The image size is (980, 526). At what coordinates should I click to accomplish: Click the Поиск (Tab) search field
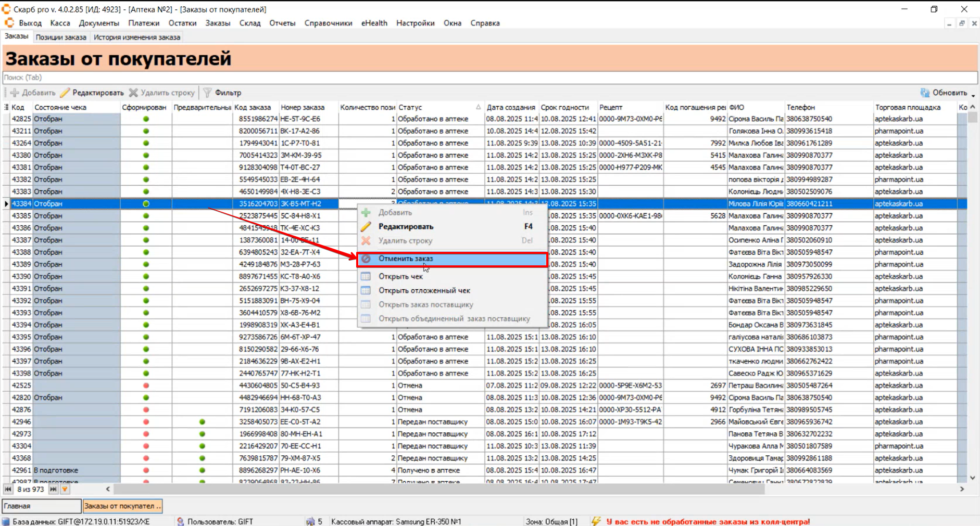coord(489,78)
